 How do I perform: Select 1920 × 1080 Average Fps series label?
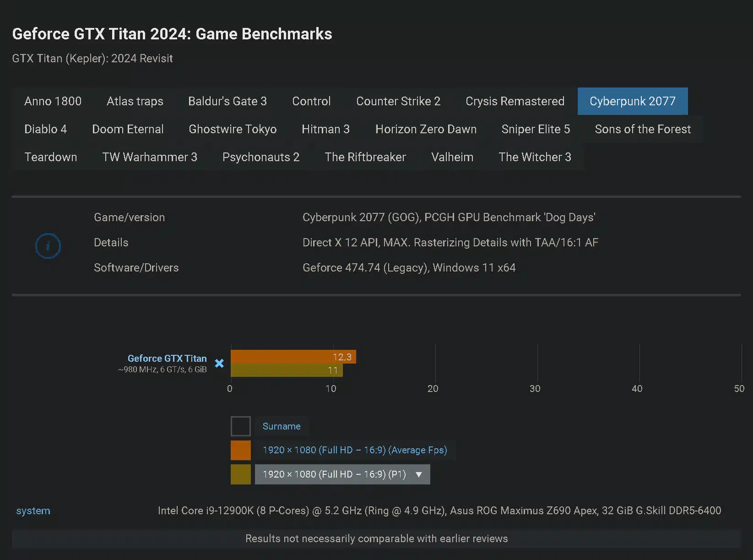pyautogui.click(x=355, y=450)
